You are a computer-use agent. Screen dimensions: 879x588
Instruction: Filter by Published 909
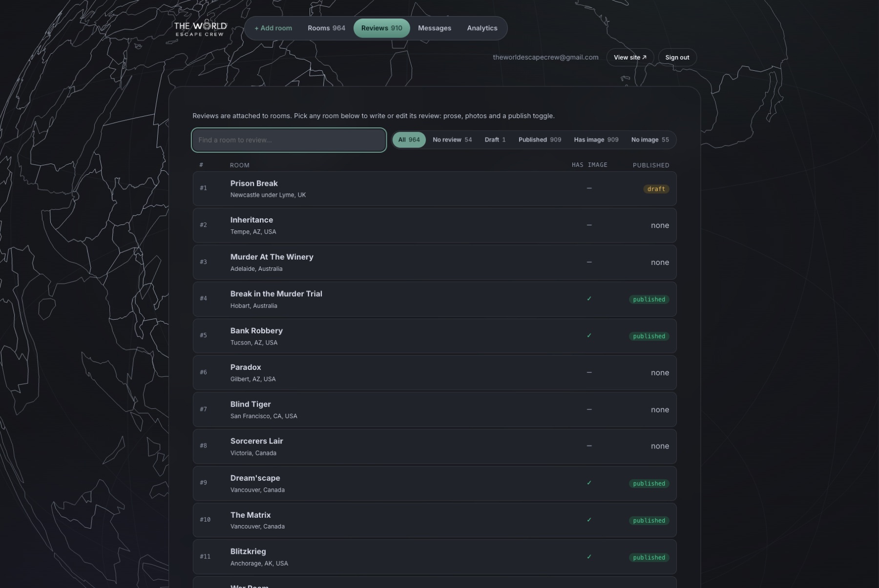tap(540, 140)
